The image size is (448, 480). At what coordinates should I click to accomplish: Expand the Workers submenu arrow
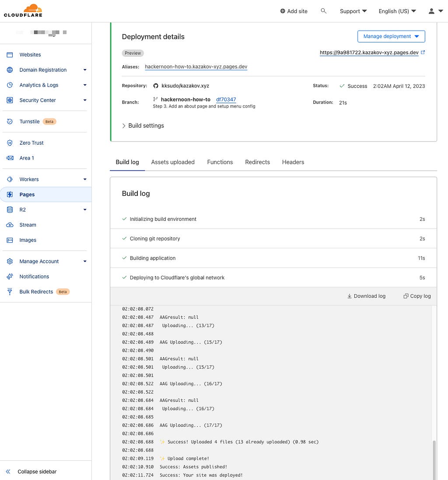pyautogui.click(x=85, y=179)
